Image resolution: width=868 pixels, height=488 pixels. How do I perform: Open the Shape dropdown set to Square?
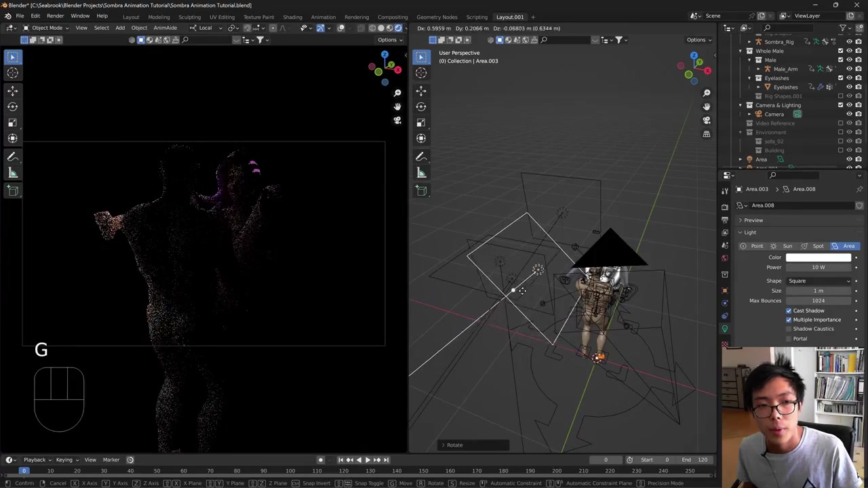[818, 281]
